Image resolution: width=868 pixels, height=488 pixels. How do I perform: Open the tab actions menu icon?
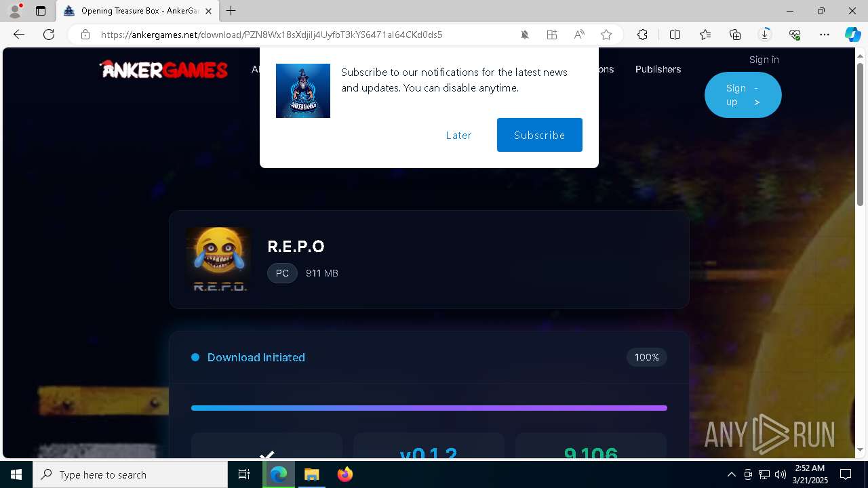41,11
